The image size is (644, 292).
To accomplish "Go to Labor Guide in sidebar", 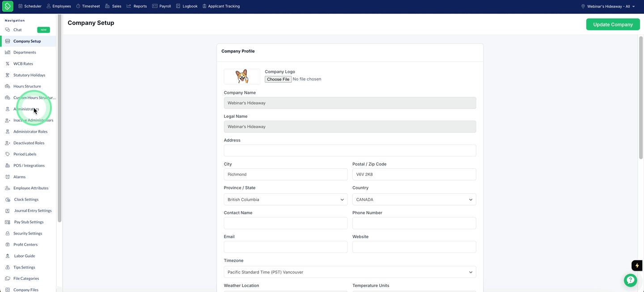I will coord(25,256).
